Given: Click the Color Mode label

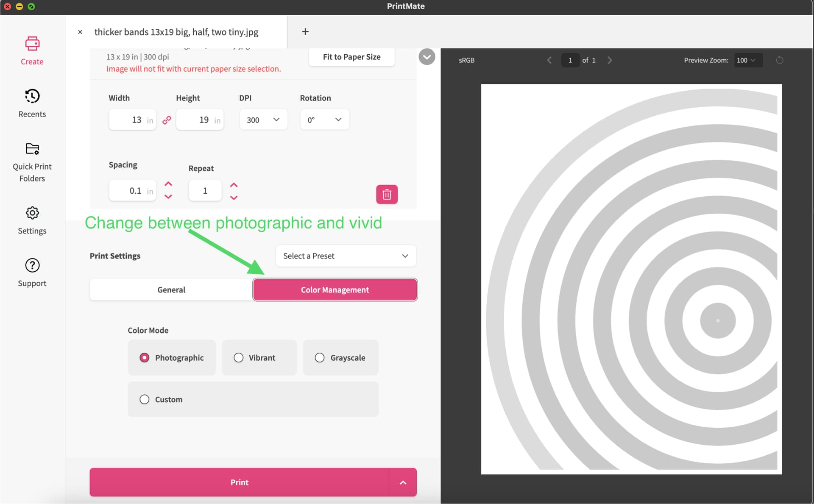Looking at the screenshot, I should (x=148, y=330).
